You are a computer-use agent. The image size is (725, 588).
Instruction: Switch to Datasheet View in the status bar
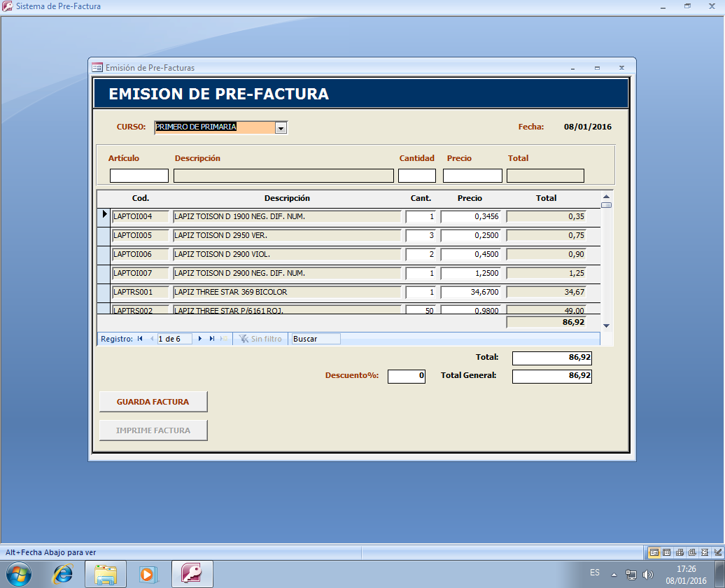(666, 552)
